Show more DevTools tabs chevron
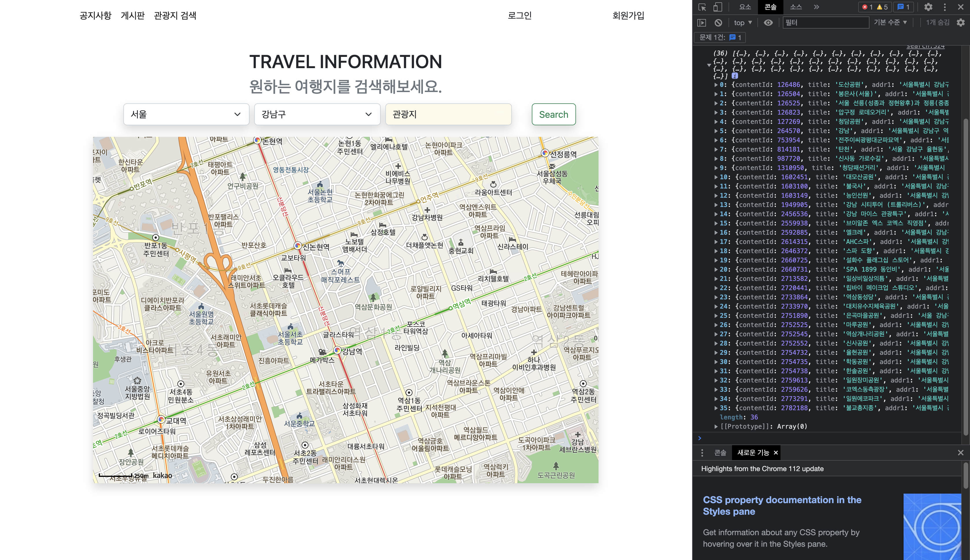970x560 pixels. (817, 7)
